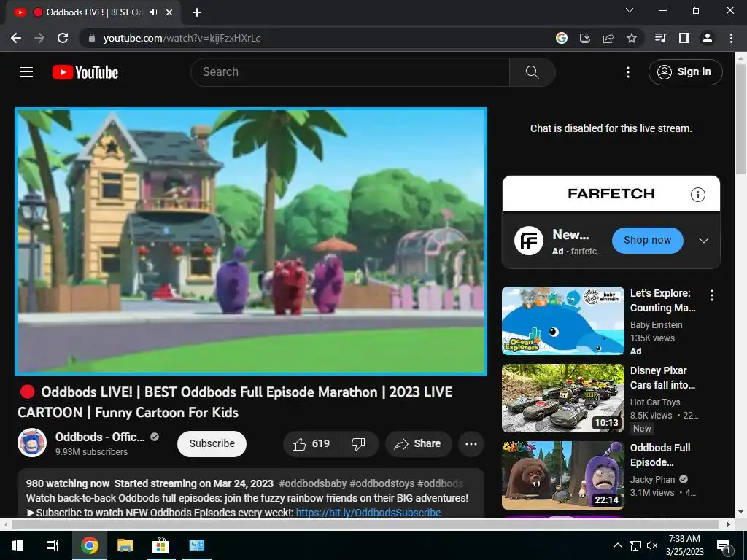Open more actions ellipsis under the video
Image resolution: width=747 pixels, height=560 pixels.
471,444
